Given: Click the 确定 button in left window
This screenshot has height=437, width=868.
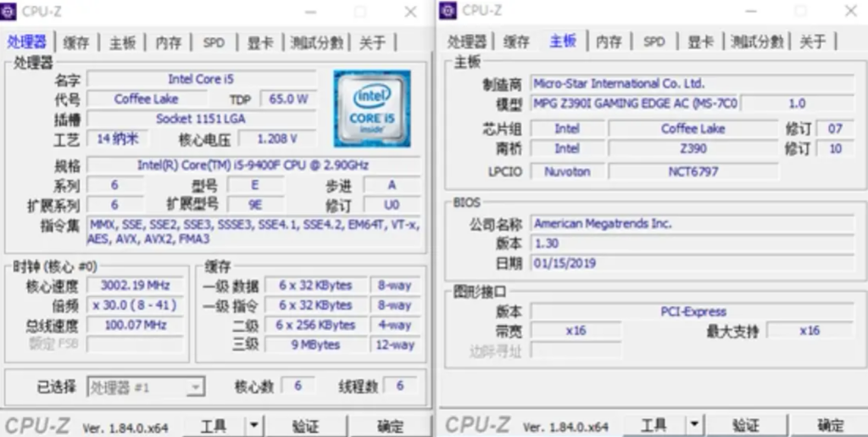Looking at the screenshot, I should pyautogui.click(x=390, y=426).
